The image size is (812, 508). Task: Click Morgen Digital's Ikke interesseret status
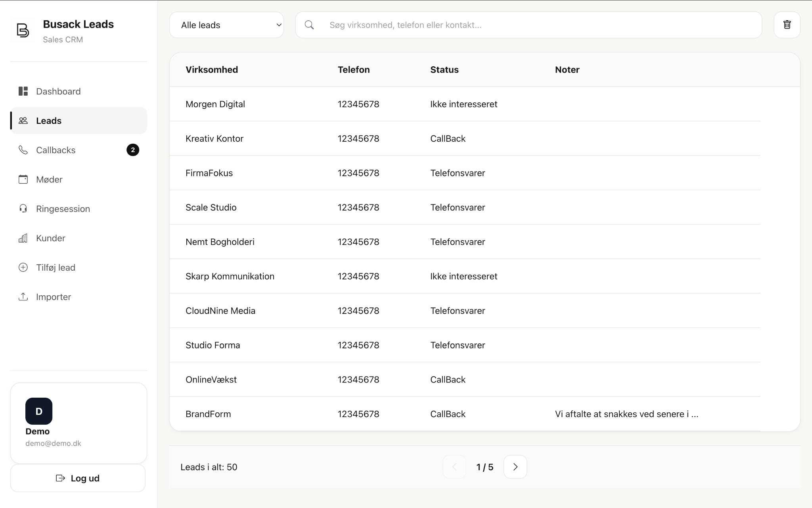[463, 104]
